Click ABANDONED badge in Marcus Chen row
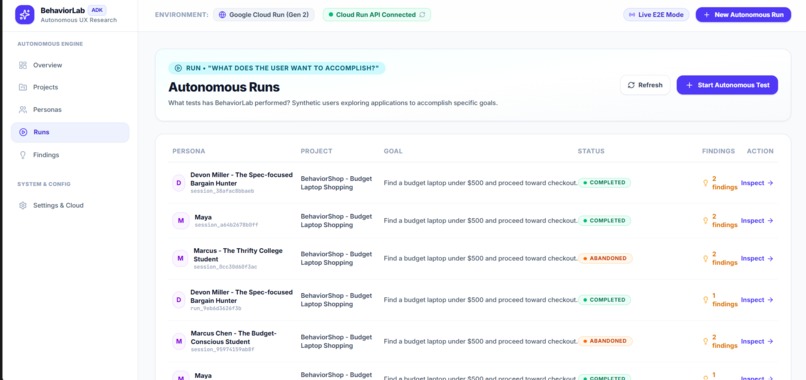The height and width of the screenshot is (380, 806). 606,341
